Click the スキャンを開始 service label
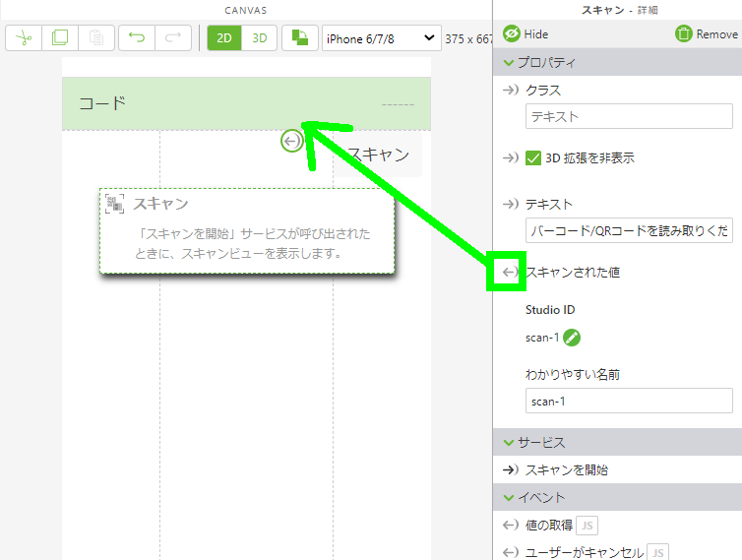Viewport: 742px width, 560px height. tap(567, 470)
